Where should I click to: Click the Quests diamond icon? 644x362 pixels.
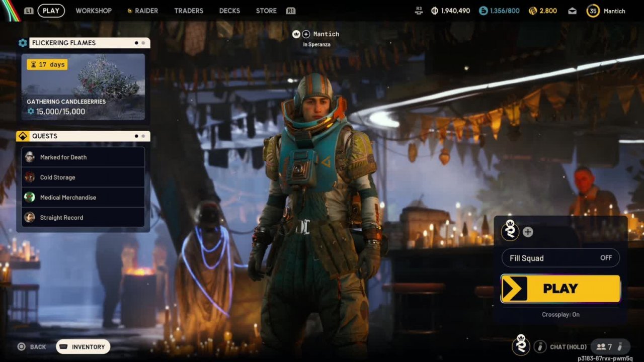[23, 136]
